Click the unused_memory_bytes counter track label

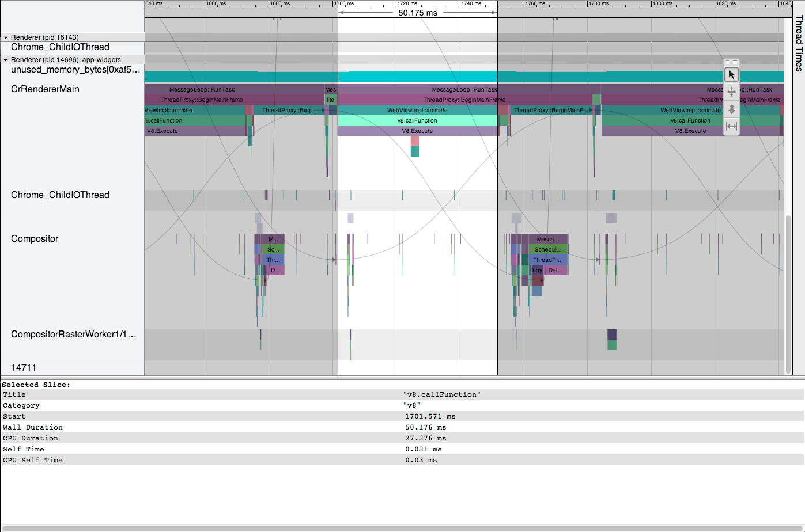click(75, 70)
